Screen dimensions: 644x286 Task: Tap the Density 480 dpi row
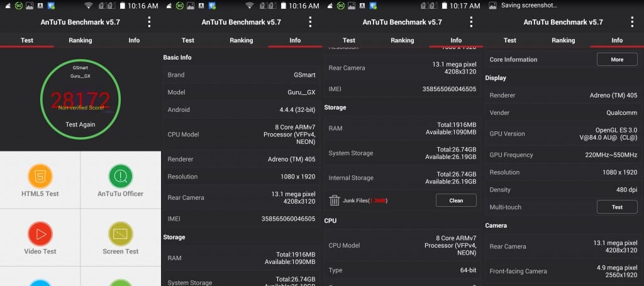point(563,189)
